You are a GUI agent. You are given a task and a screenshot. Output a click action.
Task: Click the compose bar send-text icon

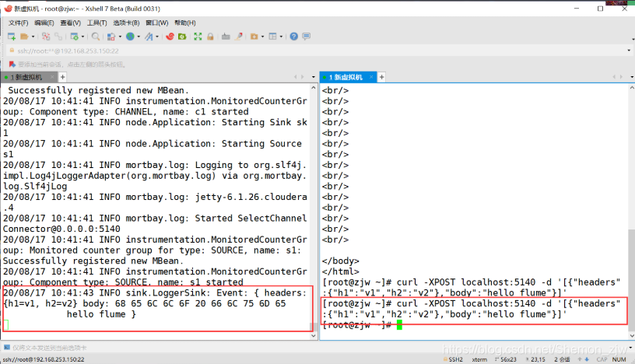6,348
